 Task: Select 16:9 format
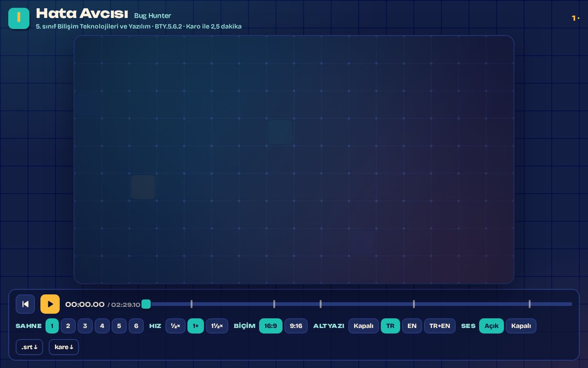(271, 326)
